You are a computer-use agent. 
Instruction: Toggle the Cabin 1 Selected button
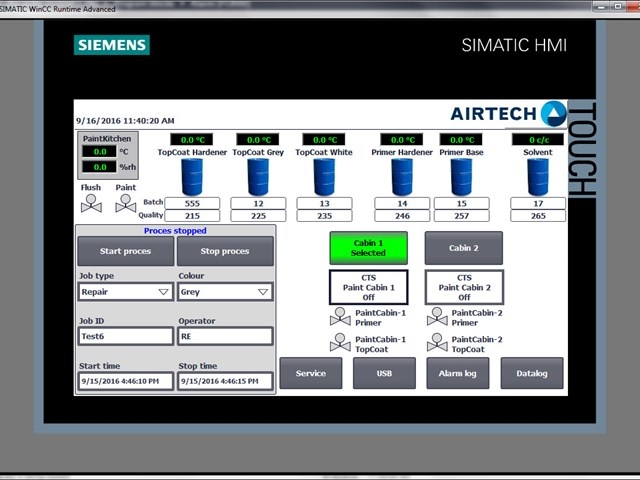coord(368,248)
